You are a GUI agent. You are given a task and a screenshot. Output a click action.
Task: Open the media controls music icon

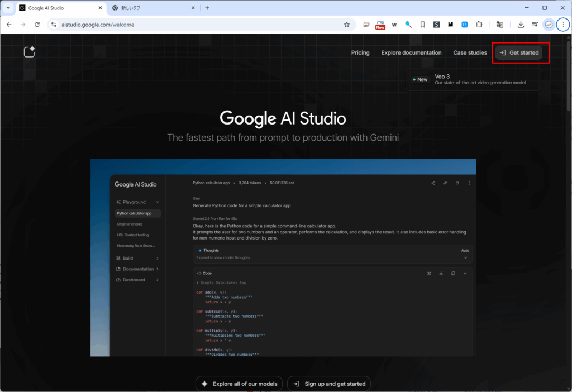tap(535, 25)
